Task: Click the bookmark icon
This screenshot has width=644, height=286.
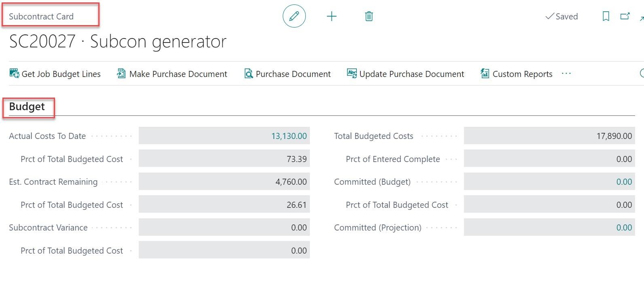Action: (x=606, y=16)
